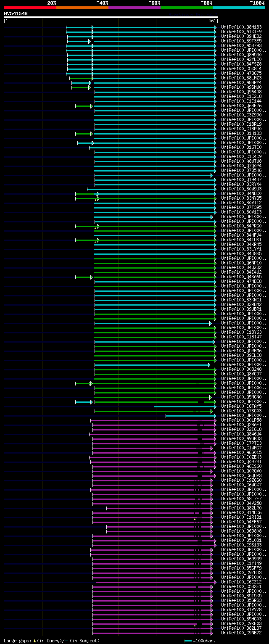Click the orange ~40% identity legend segment
This screenshot has height=644, width=269.
click(x=82, y=7)
